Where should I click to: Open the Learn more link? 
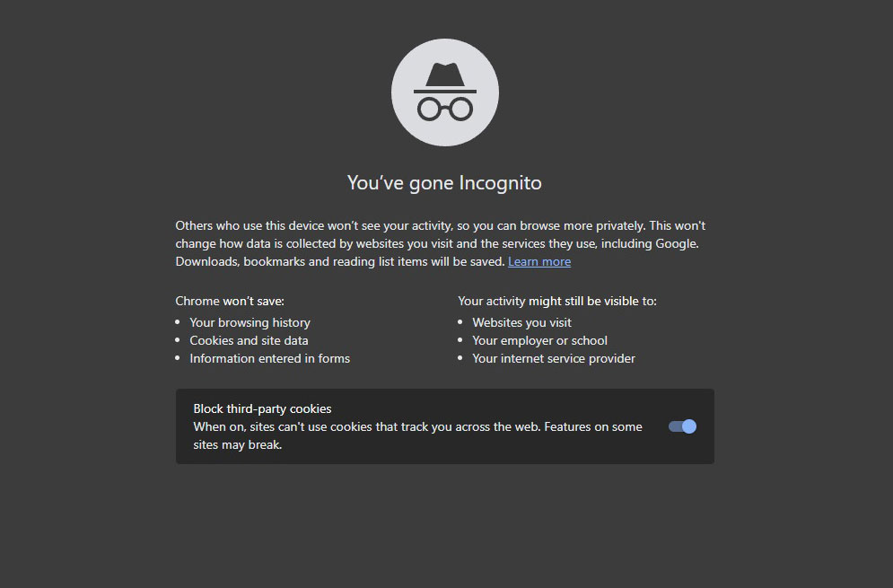point(539,261)
